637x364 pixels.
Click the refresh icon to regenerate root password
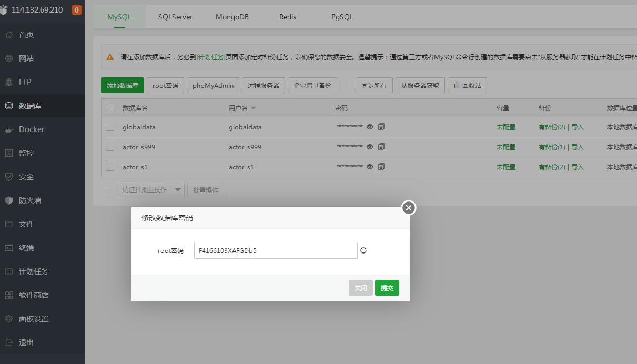coord(363,250)
